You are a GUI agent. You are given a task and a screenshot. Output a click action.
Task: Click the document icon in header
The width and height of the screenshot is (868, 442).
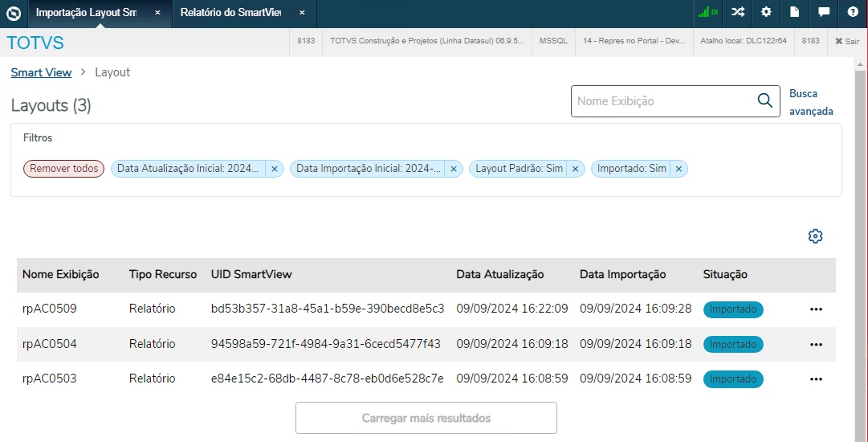(795, 13)
